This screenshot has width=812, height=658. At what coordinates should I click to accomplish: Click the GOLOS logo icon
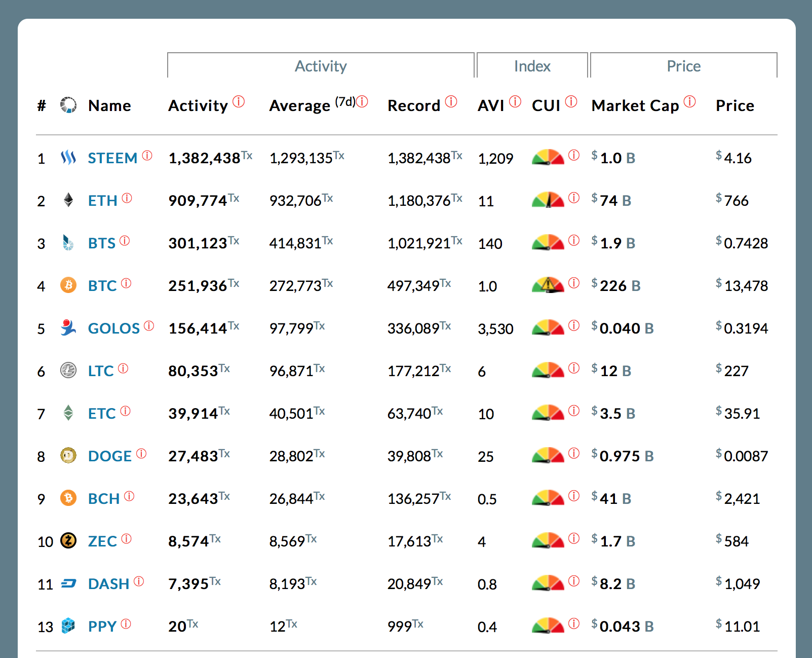coord(68,327)
